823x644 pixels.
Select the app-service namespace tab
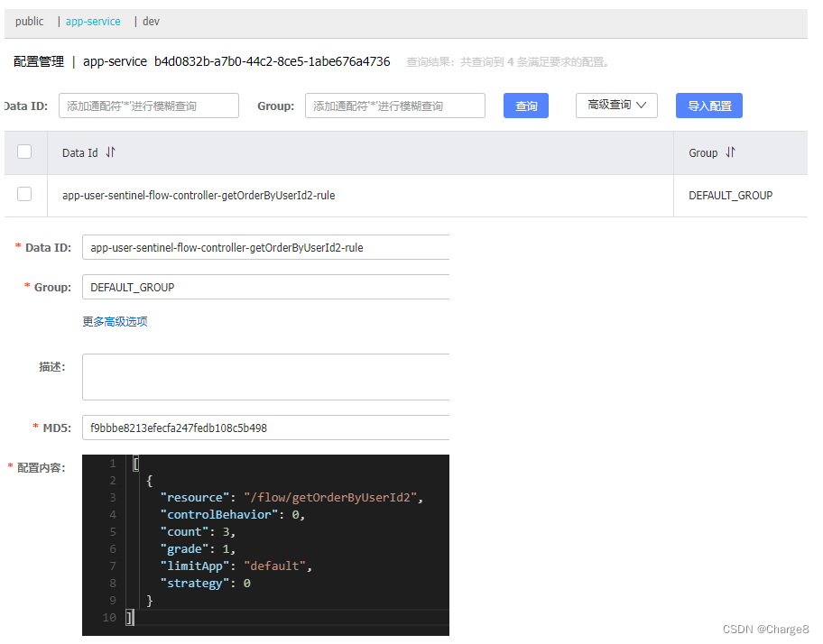[93, 22]
